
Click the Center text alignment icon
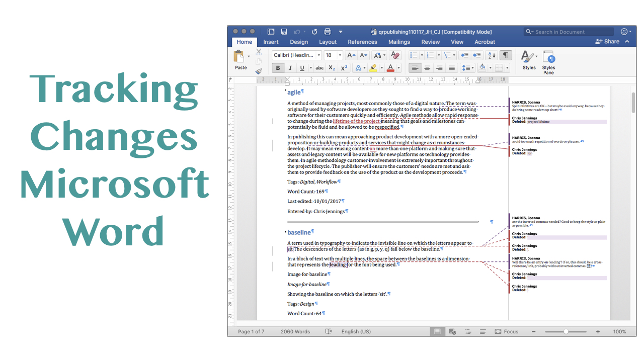(x=427, y=68)
